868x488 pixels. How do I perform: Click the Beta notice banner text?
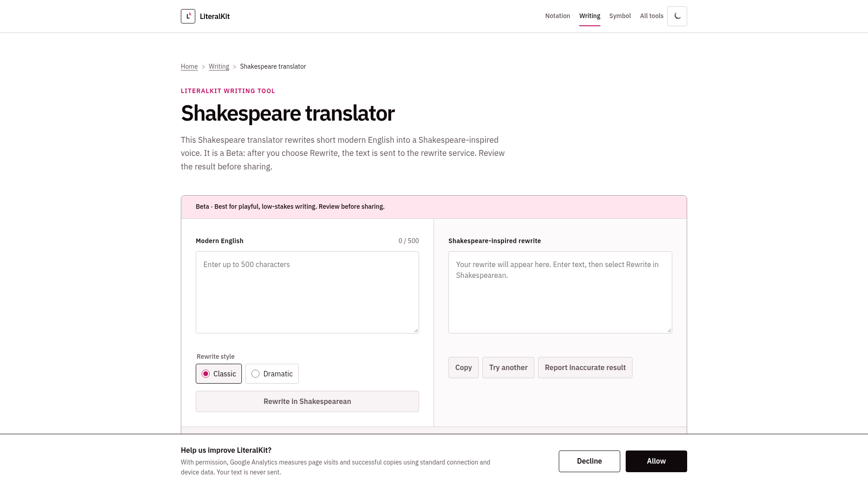point(290,206)
